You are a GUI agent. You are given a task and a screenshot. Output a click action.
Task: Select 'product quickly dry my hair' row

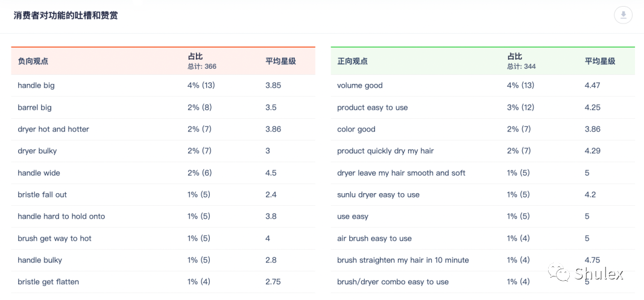point(482,151)
